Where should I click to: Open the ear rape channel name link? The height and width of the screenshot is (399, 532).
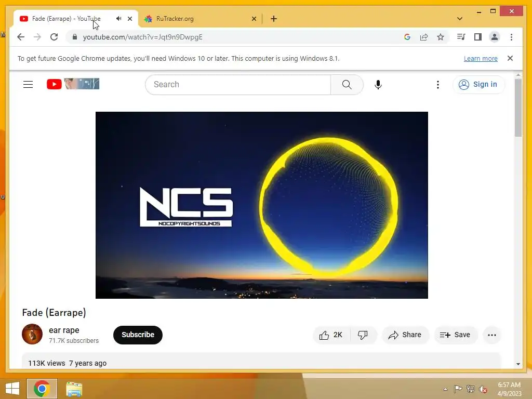64,330
